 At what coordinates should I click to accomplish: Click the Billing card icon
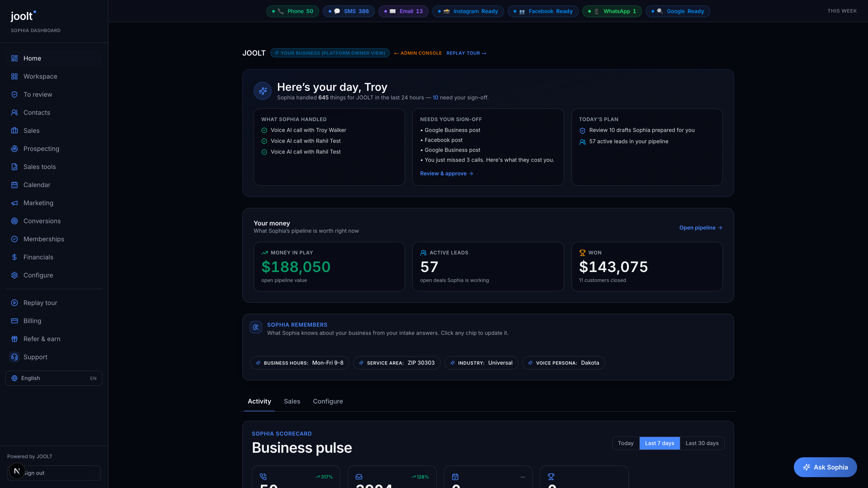pos(14,321)
